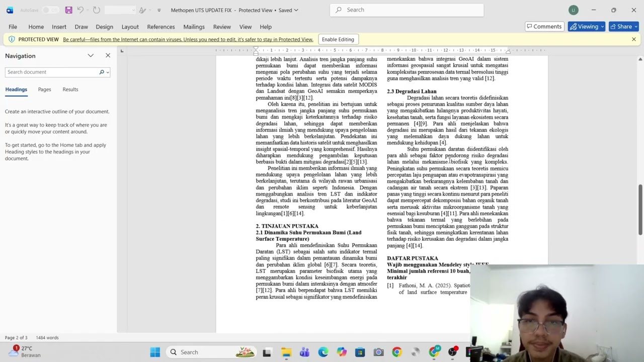Click the 2.3 Degradasi Lahan heading
Viewport: 644px width, 362px height.
[x=412, y=92]
